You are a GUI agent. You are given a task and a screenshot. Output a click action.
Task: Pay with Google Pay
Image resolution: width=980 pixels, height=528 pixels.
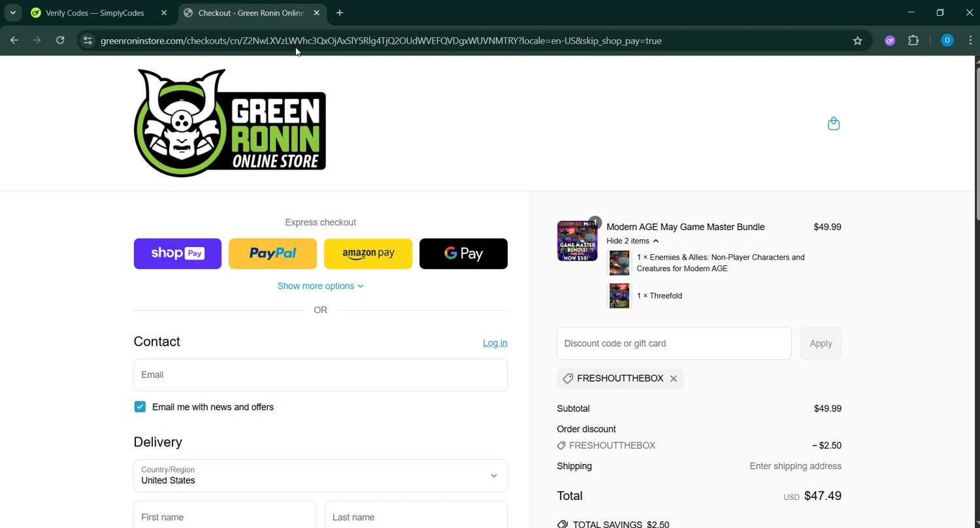[x=463, y=254]
